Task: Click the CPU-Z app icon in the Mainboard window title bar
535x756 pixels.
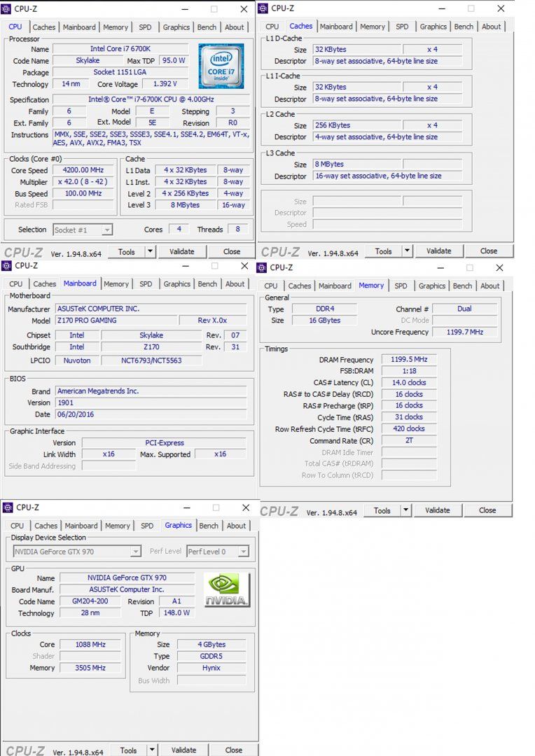Action: click(7, 266)
